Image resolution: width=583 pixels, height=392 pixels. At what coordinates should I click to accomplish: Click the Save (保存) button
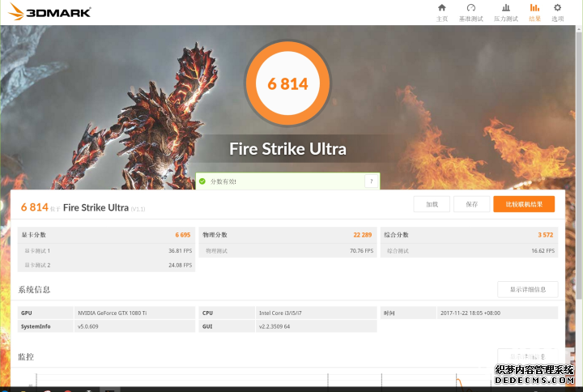pos(471,204)
